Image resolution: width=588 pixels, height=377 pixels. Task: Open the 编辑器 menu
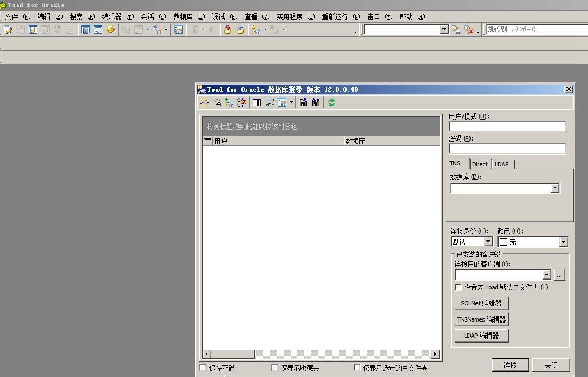(x=117, y=17)
